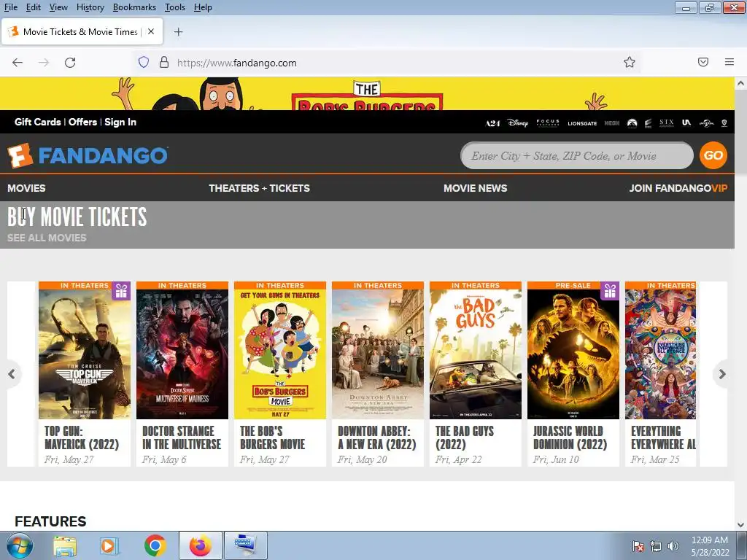
Task: Focus the City, ZIP Code, or Movie search field
Action: 576,156
